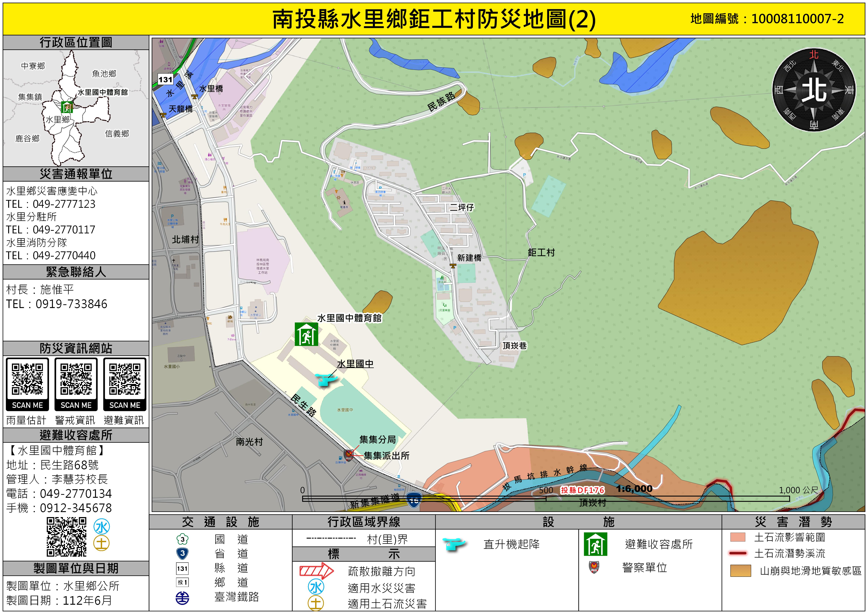Click the Taiwan Railway legend icon
The width and height of the screenshot is (868, 614).
click(x=183, y=598)
